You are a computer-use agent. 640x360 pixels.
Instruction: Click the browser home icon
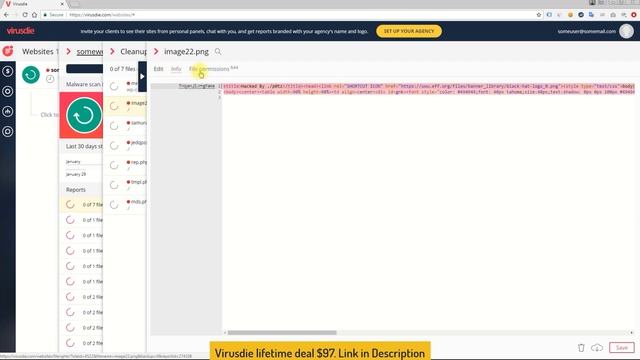tap(34, 15)
